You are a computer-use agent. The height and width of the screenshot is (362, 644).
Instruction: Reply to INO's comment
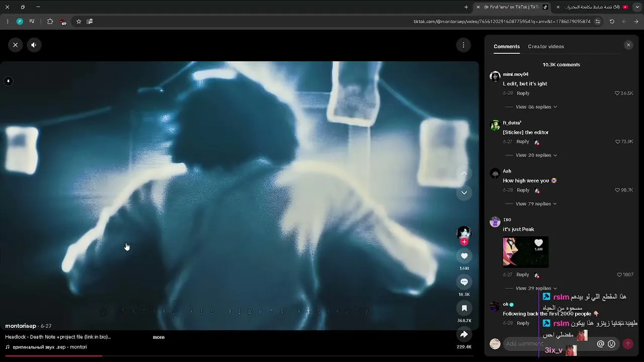[523, 275]
